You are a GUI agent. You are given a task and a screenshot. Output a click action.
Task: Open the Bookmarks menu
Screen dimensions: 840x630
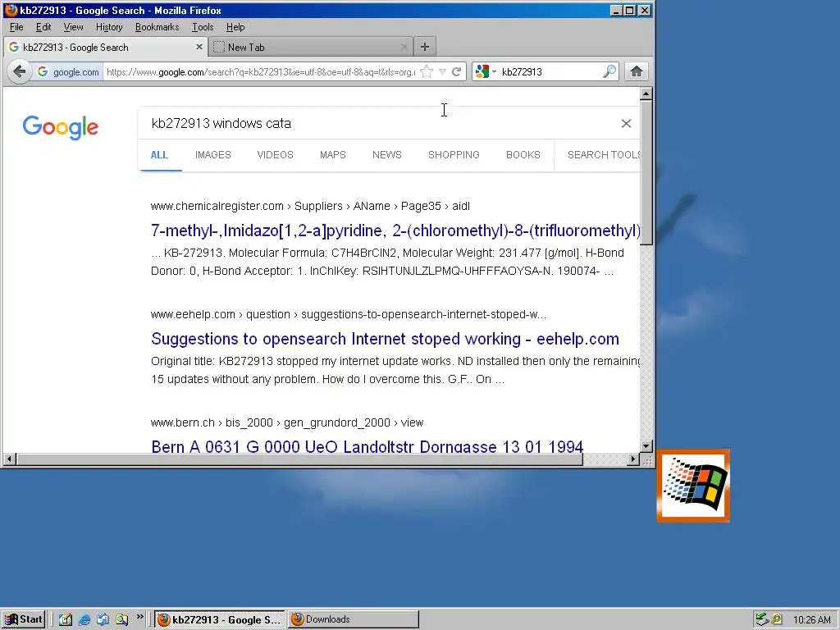point(157,27)
